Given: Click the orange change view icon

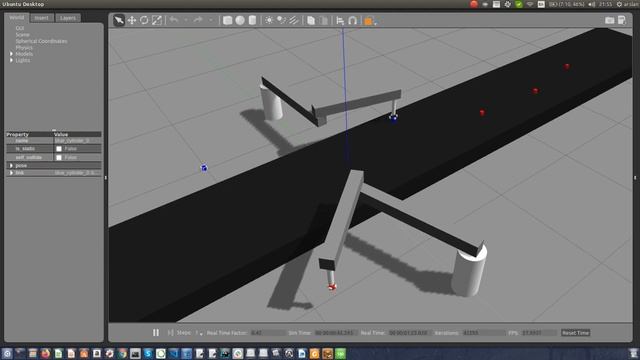Looking at the screenshot, I should coord(369,20).
